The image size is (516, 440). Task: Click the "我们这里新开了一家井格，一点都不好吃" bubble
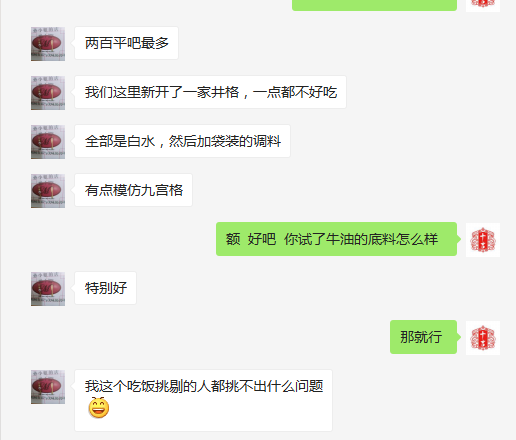tap(211, 92)
